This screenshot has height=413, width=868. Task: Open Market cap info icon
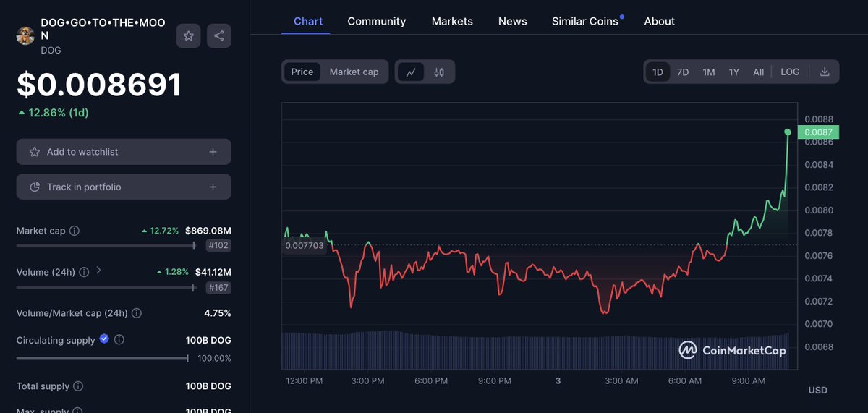tap(75, 231)
